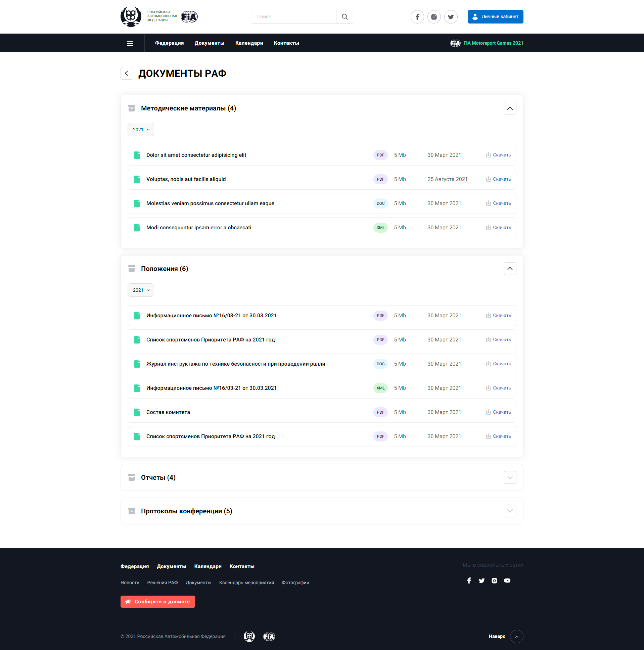
Task: Open Календари in top navigation
Action: point(249,43)
